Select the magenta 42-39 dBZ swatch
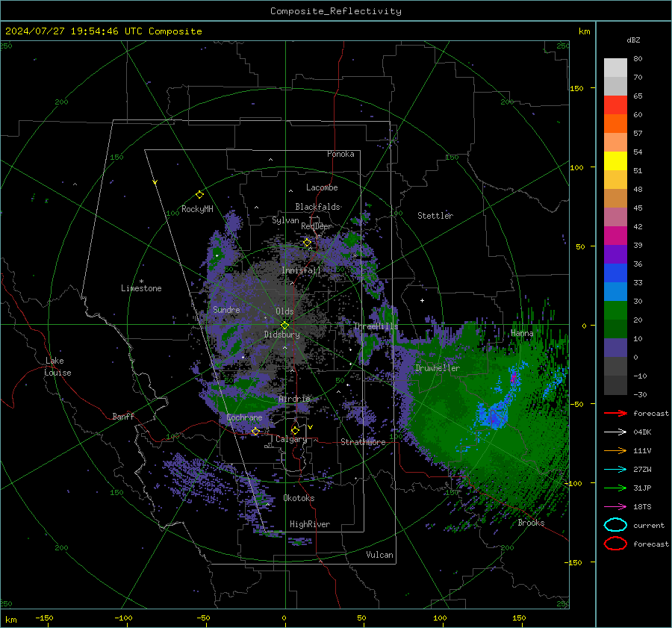 [615, 235]
